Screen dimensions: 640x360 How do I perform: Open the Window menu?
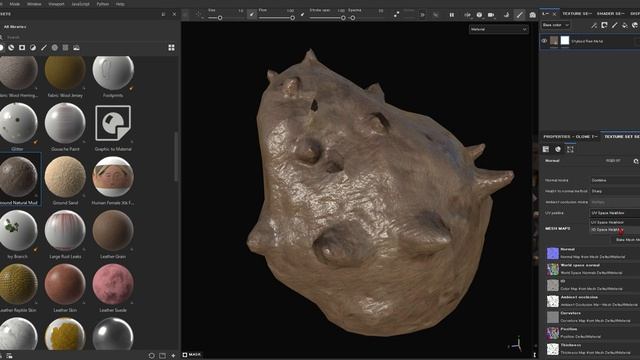(34, 4)
